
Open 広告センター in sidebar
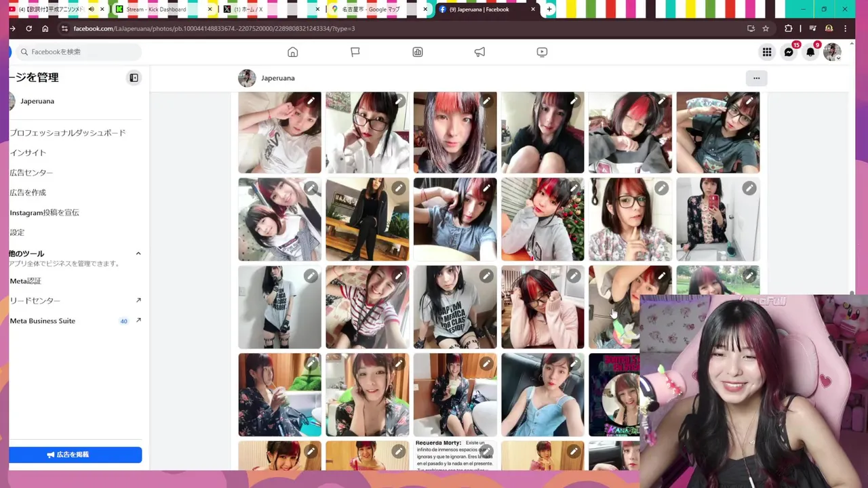(31, 173)
